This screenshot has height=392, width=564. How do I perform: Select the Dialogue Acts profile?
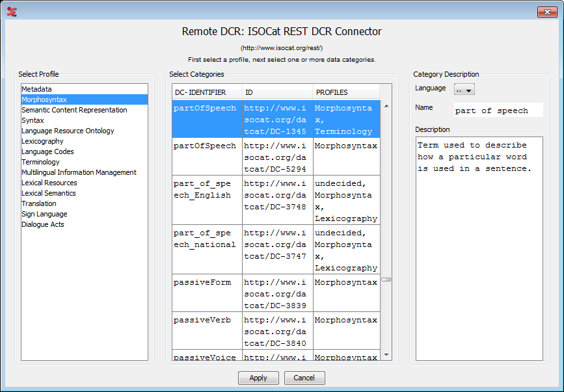tap(84, 224)
